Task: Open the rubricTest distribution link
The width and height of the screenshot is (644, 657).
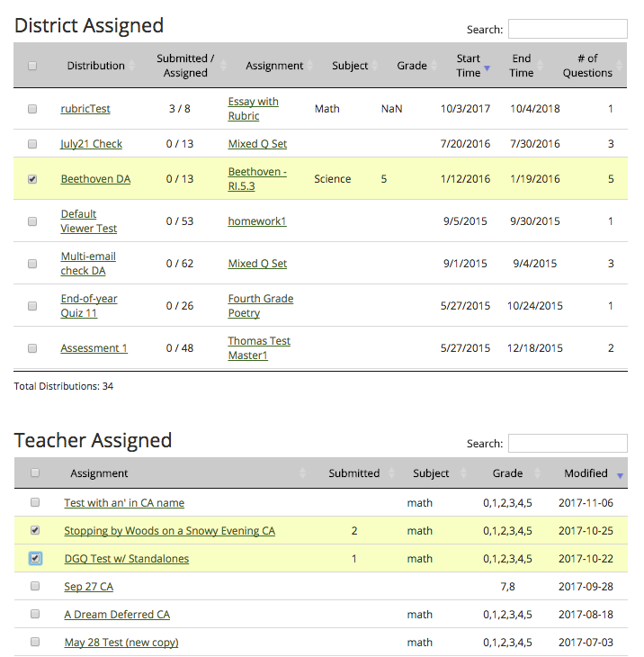Action: 85,109
